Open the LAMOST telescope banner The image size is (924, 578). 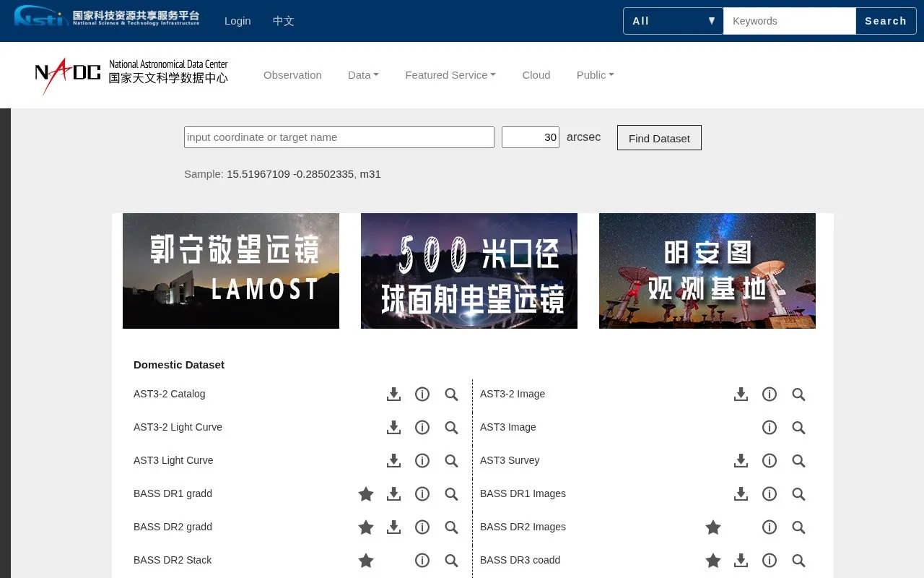231,271
